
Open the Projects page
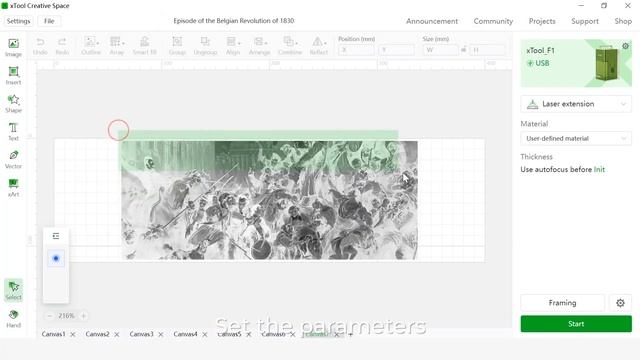tap(542, 21)
